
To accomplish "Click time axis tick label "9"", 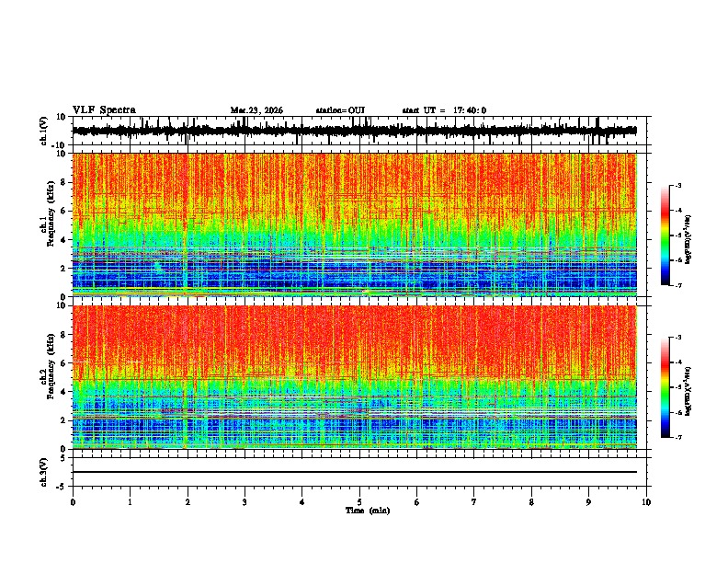I will pyautogui.click(x=588, y=502).
